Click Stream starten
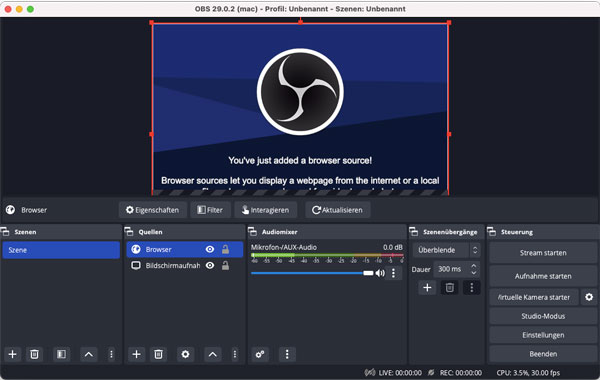 (543, 253)
